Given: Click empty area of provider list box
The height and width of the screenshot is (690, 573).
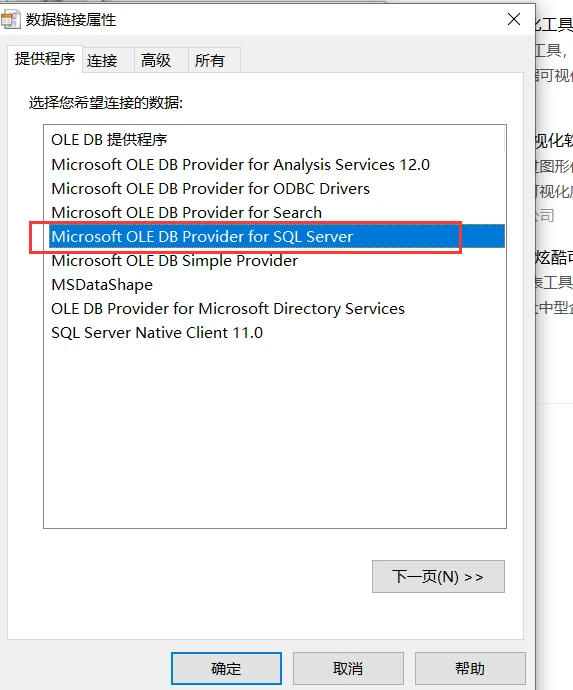Looking at the screenshot, I should tap(275, 436).
